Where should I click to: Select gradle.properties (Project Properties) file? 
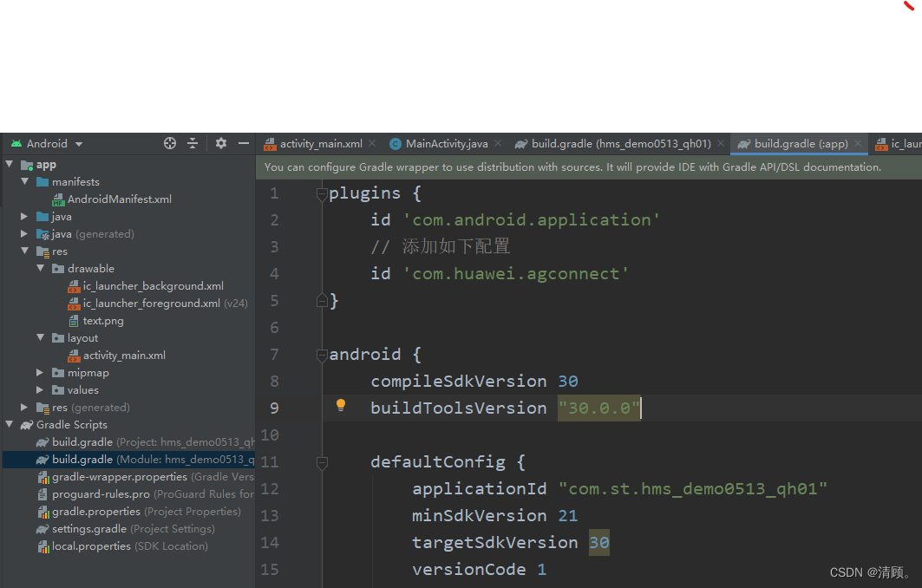pos(140,512)
